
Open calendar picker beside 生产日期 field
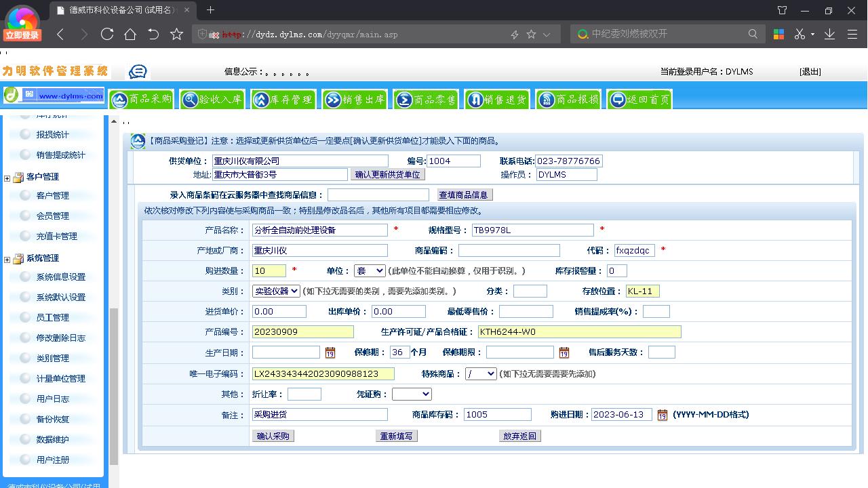click(330, 352)
